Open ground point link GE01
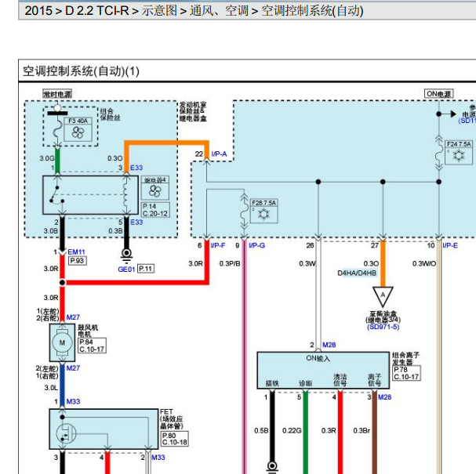This screenshot has height=474, width=476. coord(126,269)
